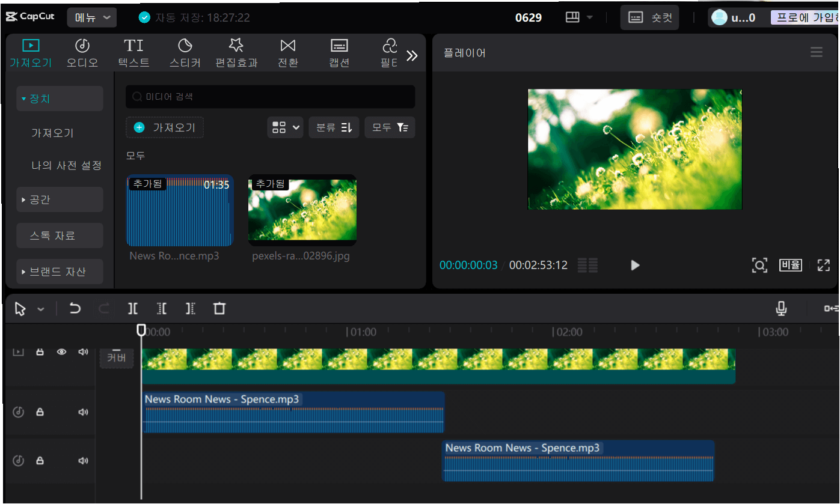Viewport: 840px width, 504px height.
Task: Click the project name 0629
Action: (x=529, y=17)
